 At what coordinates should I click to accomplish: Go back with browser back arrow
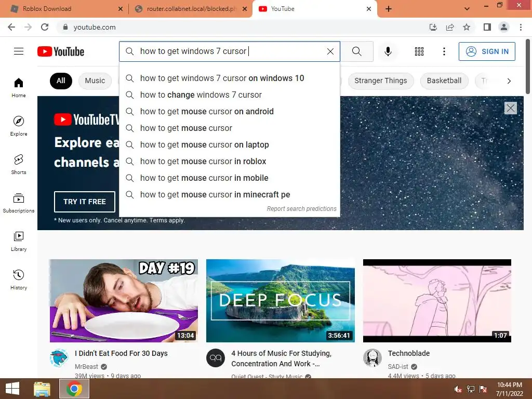(x=11, y=27)
